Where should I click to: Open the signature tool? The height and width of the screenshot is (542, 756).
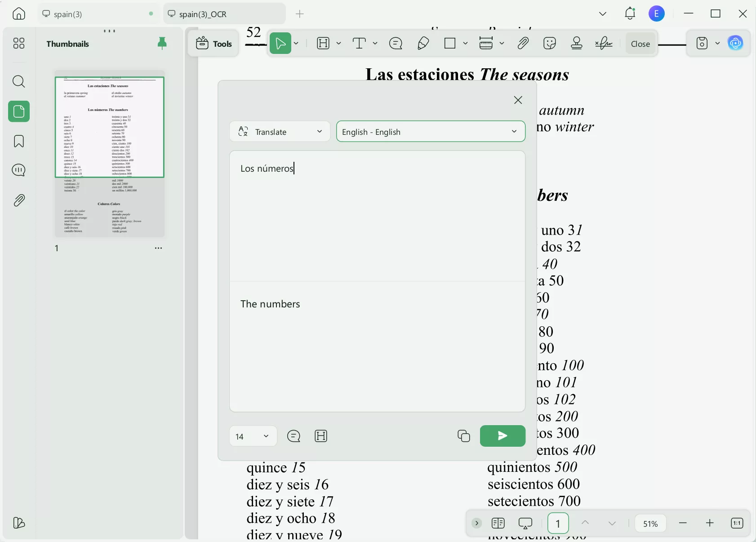point(604,43)
